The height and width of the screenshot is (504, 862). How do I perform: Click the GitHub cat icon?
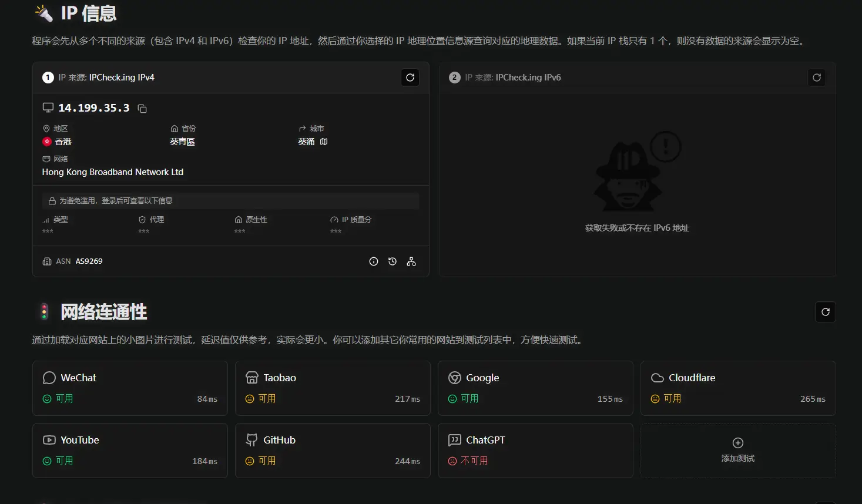click(x=252, y=440)
